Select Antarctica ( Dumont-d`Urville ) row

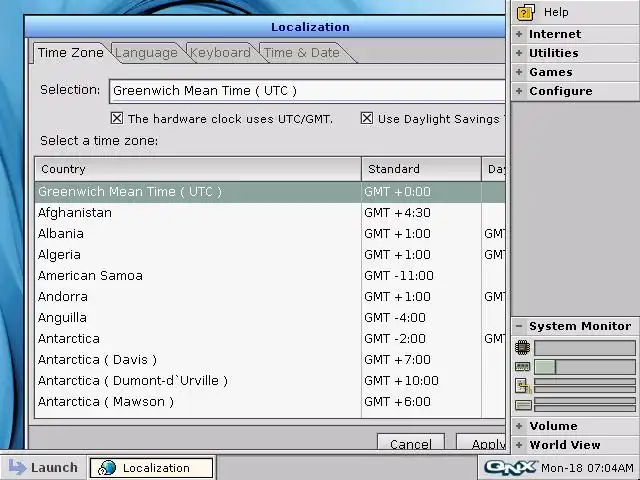[270, 381]
